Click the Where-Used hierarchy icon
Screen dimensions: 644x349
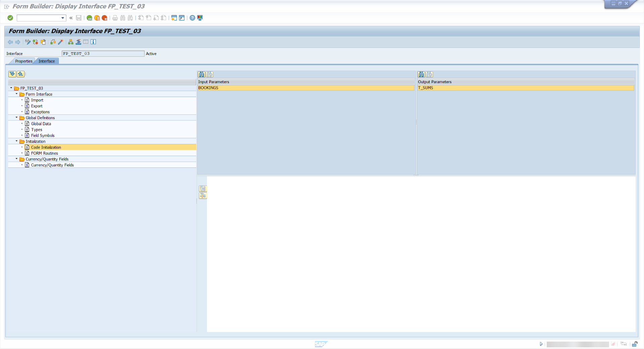coord(71,42)
